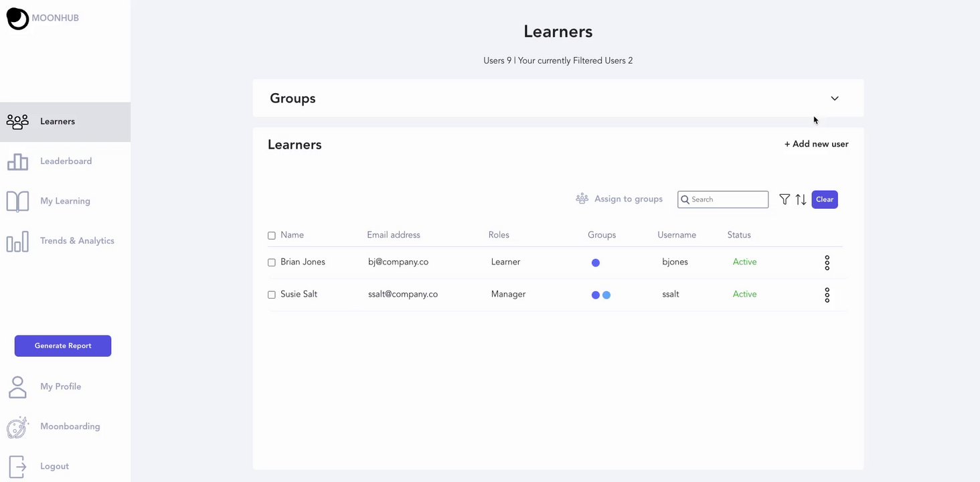Click the Add new user link
Viewport: 980px width, 482px height.
point(817,144)
